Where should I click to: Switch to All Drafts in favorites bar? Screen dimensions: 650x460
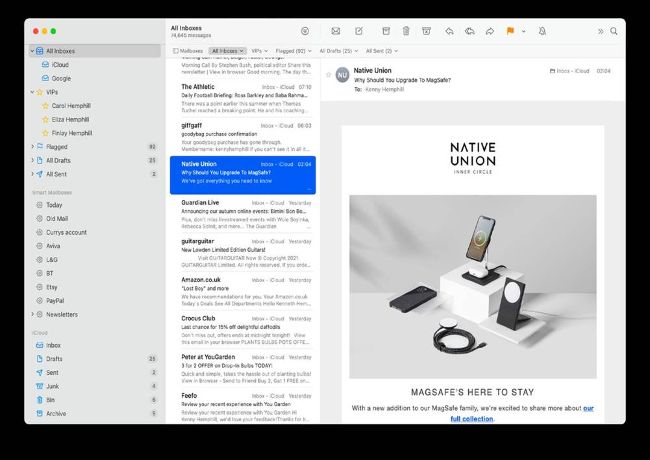coord(337,50)
